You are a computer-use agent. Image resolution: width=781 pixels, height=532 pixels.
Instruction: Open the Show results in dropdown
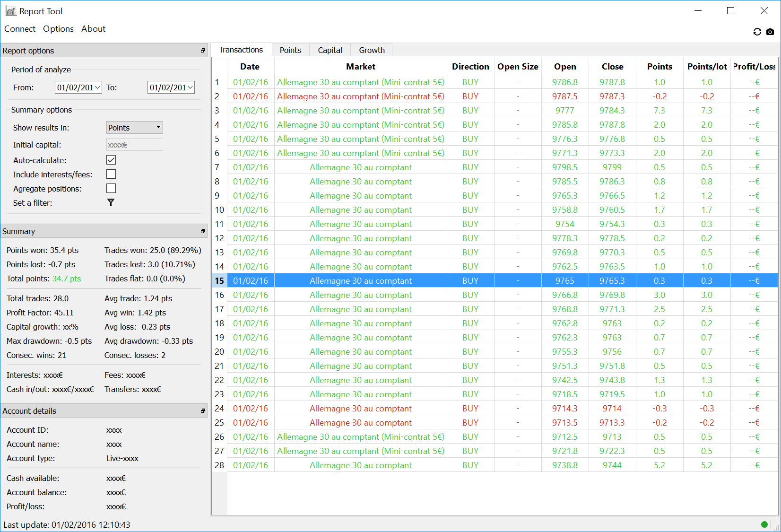pos(135,128)
